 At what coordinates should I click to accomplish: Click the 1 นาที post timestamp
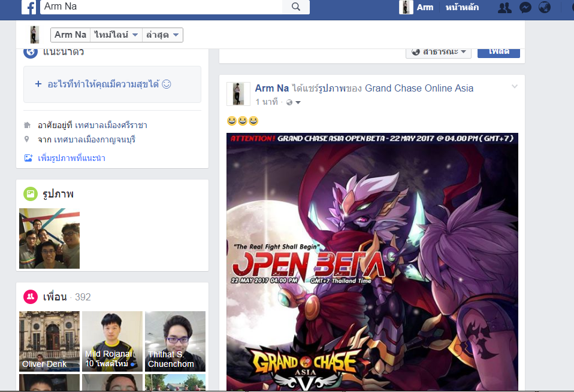click(267, 102)
